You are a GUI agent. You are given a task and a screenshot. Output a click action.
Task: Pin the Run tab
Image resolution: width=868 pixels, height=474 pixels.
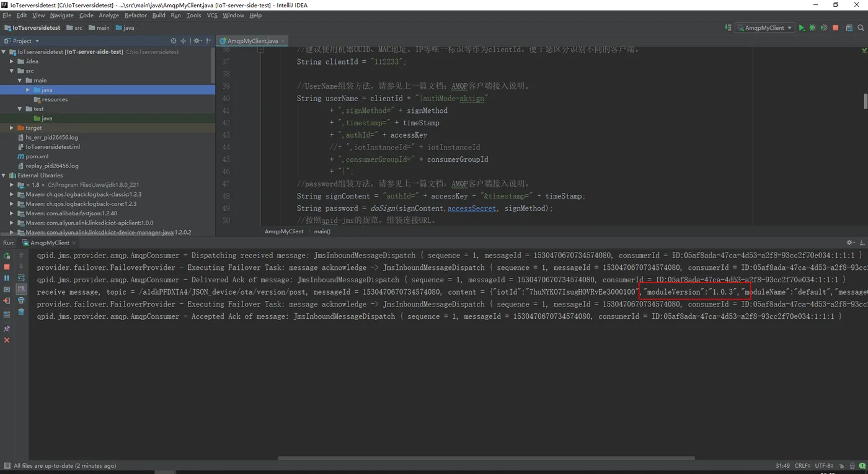click(x=7, y=328)
